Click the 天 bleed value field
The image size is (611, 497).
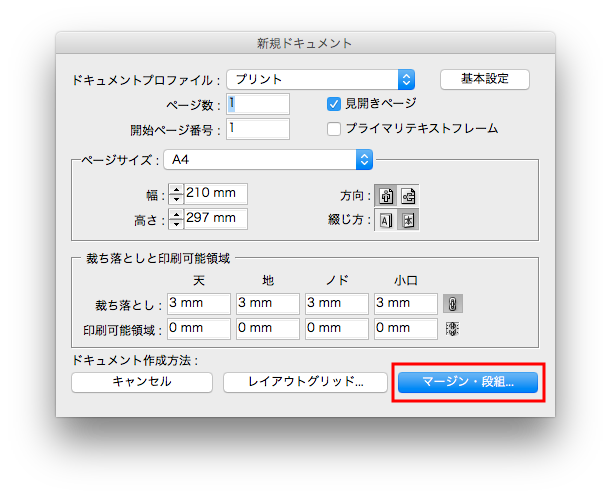pos(198,303)
